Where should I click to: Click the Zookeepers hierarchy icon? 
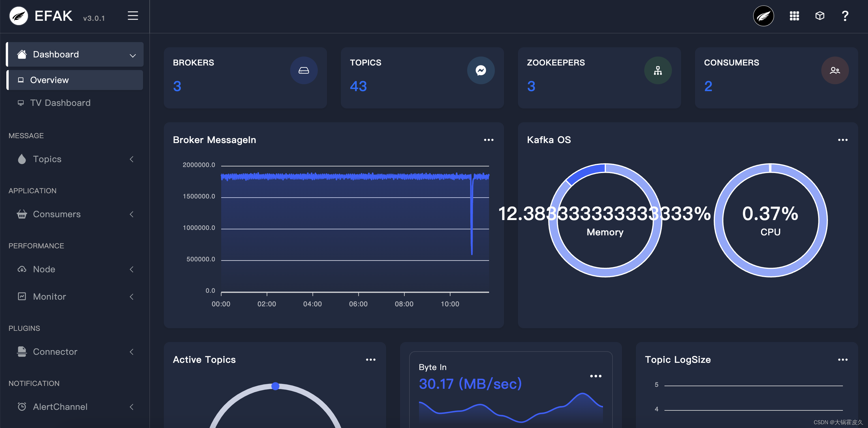pos(658,70)
